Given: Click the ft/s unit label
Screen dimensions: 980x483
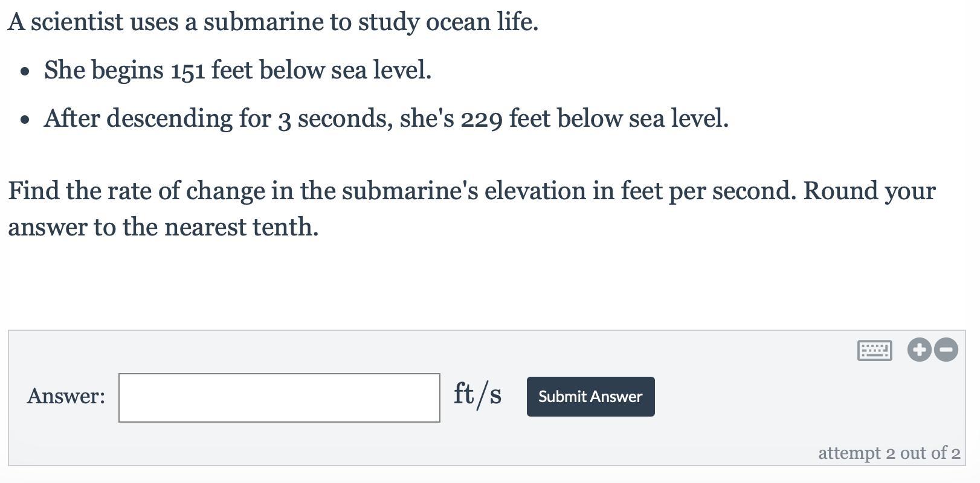Looking at the screenshot, I should coord(477,395).
